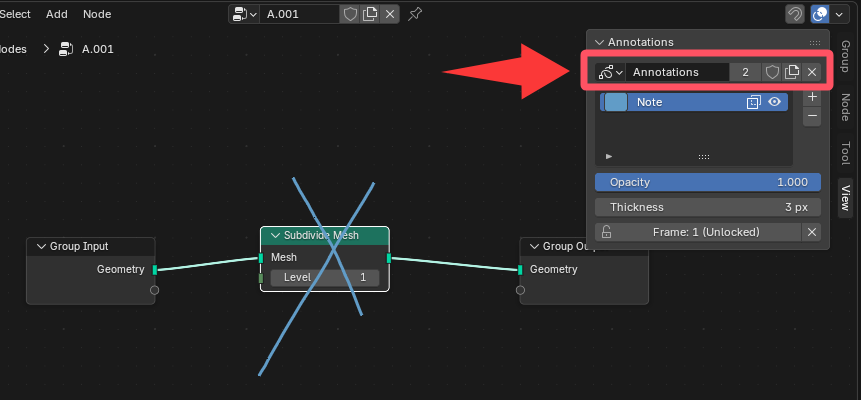Hide the Note layer with eye icon
The image size is (861, 400).
pyautogui.click(x=774, y=102)
